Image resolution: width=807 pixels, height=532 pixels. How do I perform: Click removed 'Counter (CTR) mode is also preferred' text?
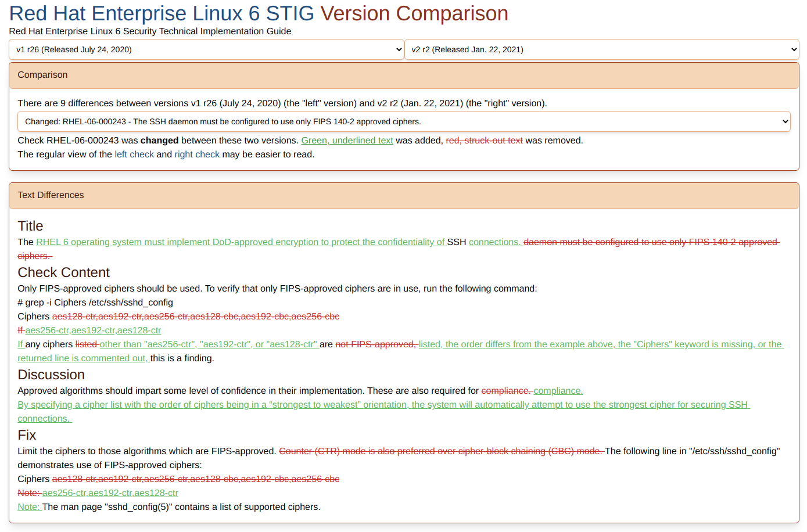point(442,451)
